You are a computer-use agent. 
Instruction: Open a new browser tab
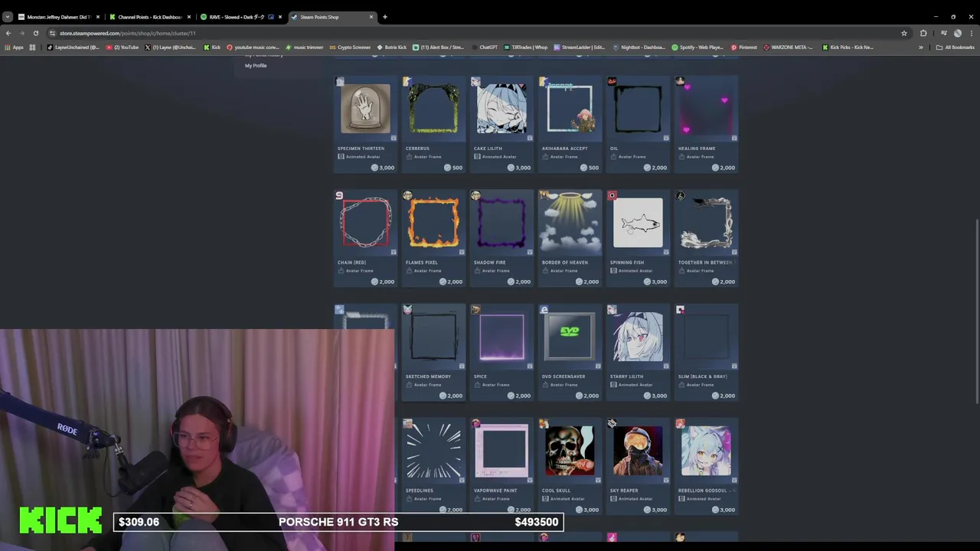385,17
